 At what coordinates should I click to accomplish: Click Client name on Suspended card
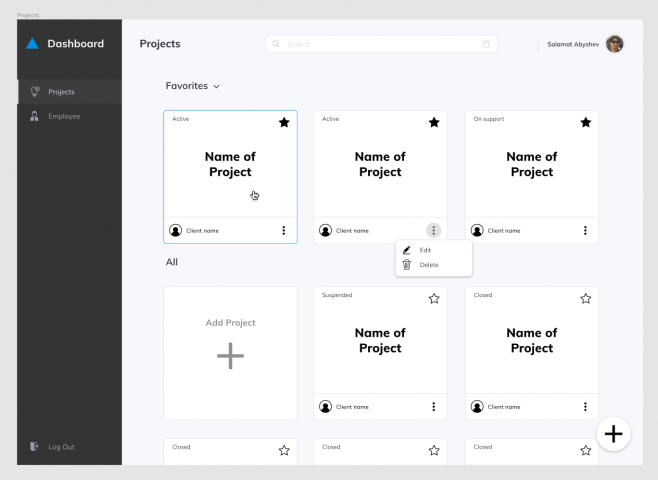(x=352, y=407)
